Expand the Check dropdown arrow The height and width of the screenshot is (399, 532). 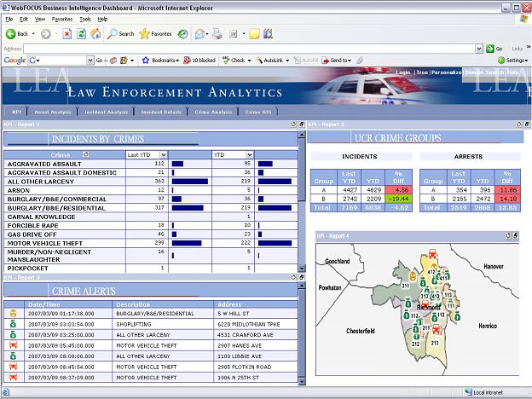(x=249, y=61)
